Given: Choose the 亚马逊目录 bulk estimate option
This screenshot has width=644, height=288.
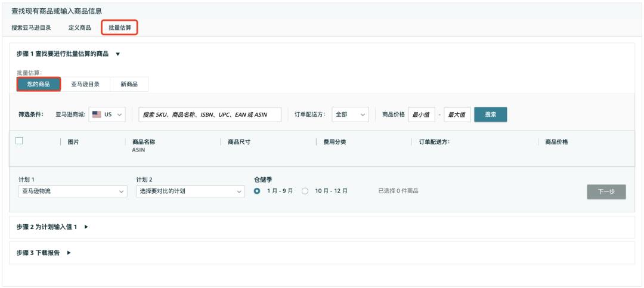Looking at the screenshot, I should (x=85, y=84).
